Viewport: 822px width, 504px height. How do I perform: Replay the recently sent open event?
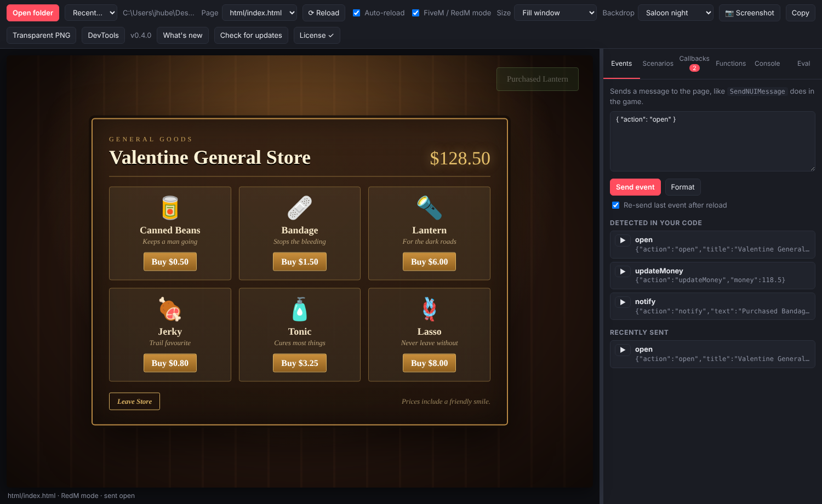click(623, 350)
